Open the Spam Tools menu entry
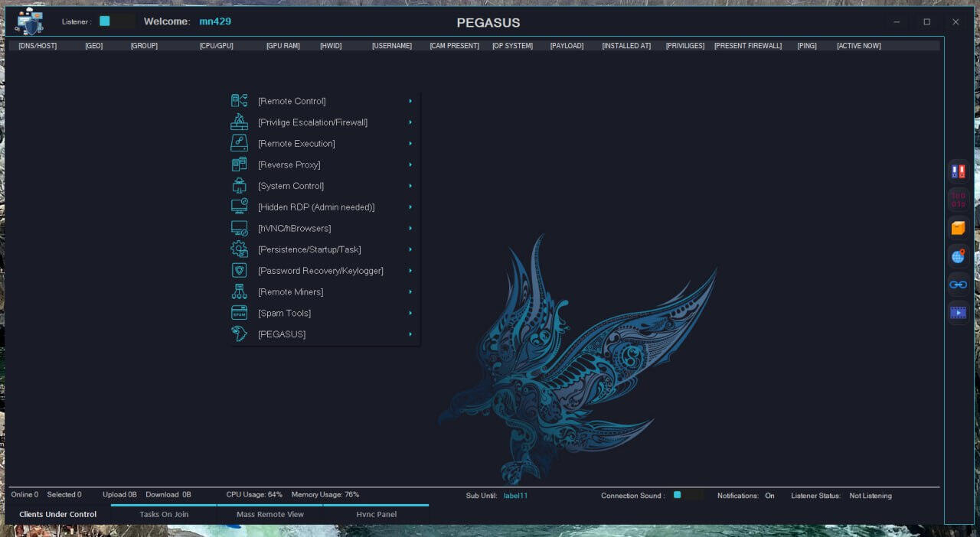This screenshot has height=537, width=980. 325,313
